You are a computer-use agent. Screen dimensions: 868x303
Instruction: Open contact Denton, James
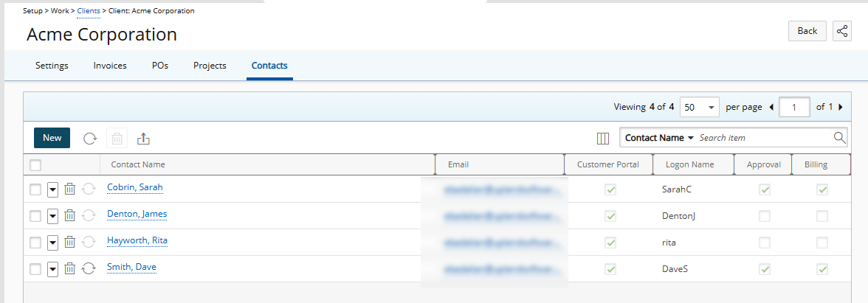coord(137,214)
